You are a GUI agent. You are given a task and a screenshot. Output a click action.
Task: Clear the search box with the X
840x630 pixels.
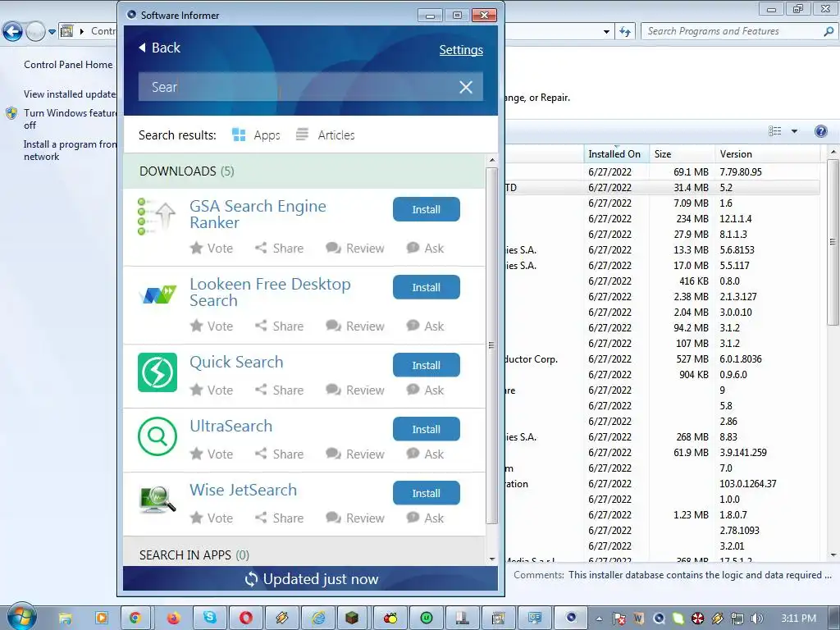(466, 87)
